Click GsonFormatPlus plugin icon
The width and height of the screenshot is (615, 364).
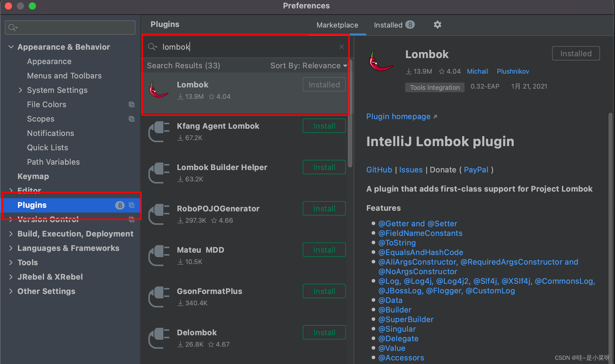pos(159,297)
